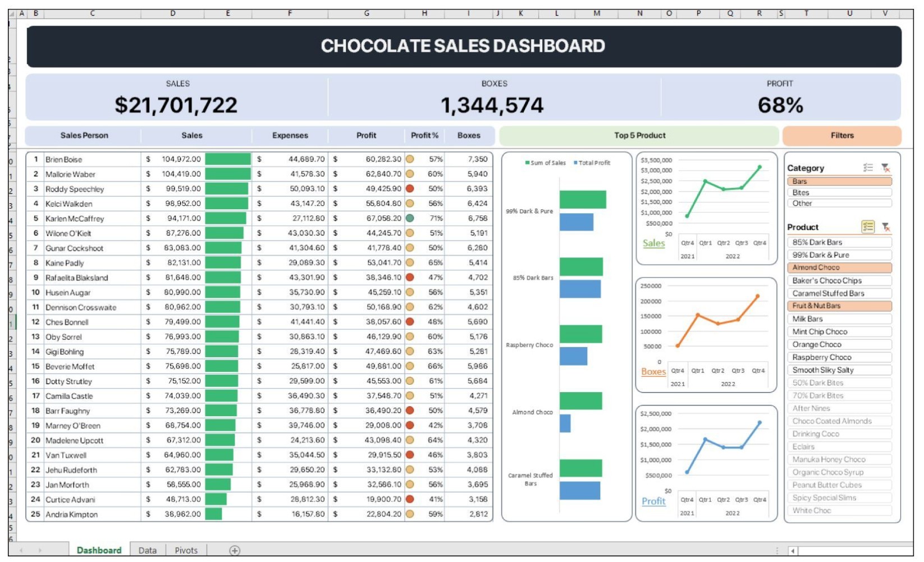Click the Sales Person table header
The height and width of the screenshot is (562, 924).
click(84, 135)
